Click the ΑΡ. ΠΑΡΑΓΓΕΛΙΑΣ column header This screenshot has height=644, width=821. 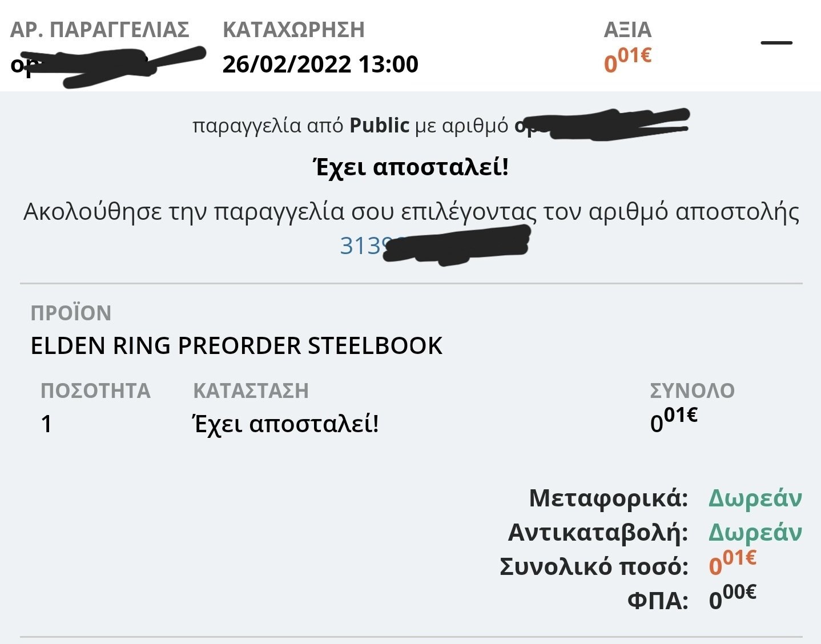coord(100,30)
